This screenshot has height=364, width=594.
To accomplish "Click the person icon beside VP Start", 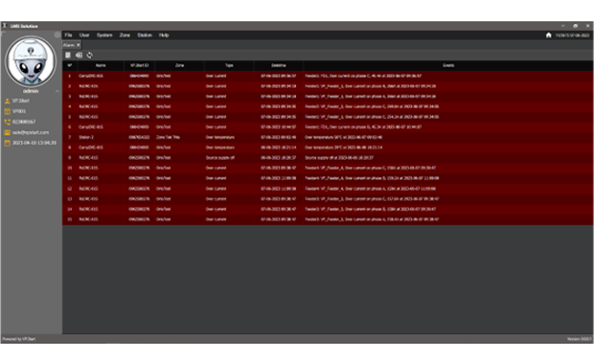I will pyautogui.click(x=8, y=102).
